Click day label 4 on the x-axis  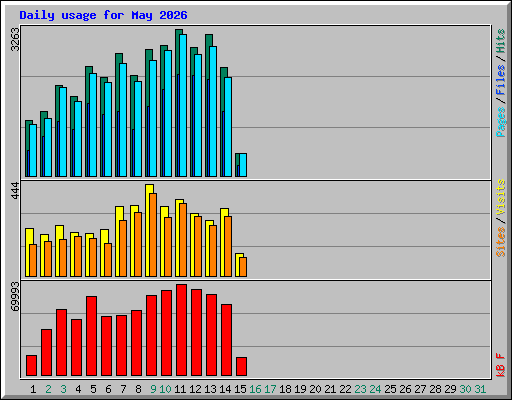coord(78,389)
